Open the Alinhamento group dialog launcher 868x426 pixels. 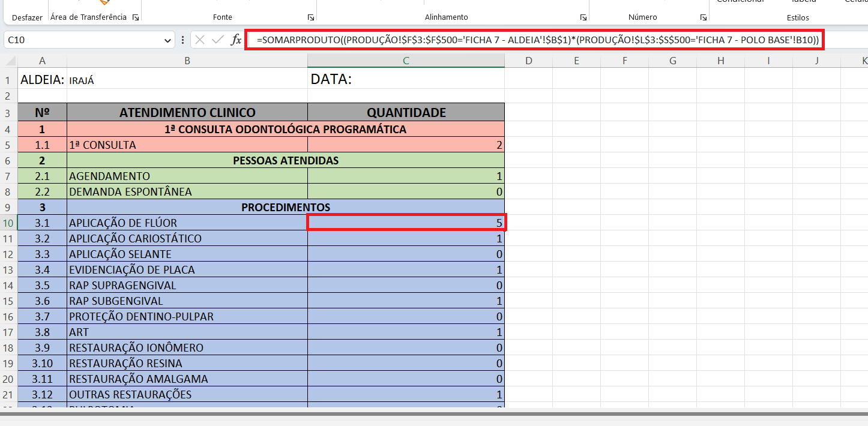point(583,18)
